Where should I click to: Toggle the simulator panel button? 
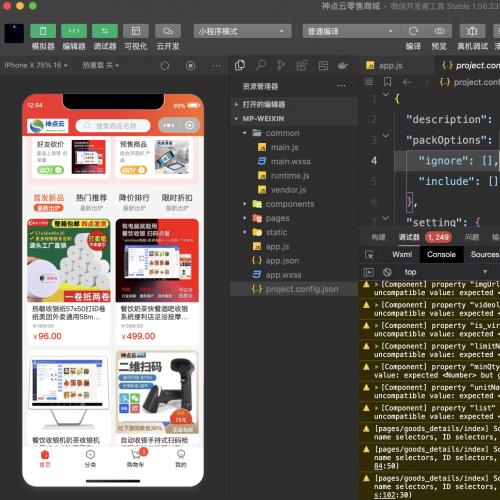click(x=43, y=31)
